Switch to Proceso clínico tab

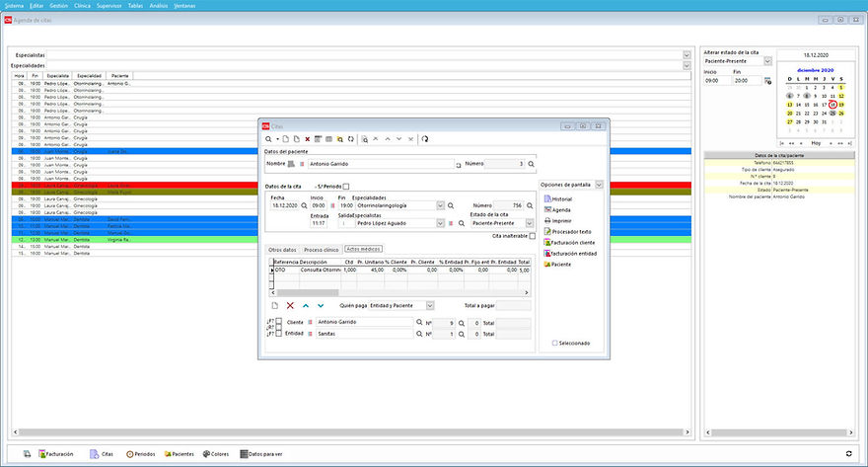322,250
